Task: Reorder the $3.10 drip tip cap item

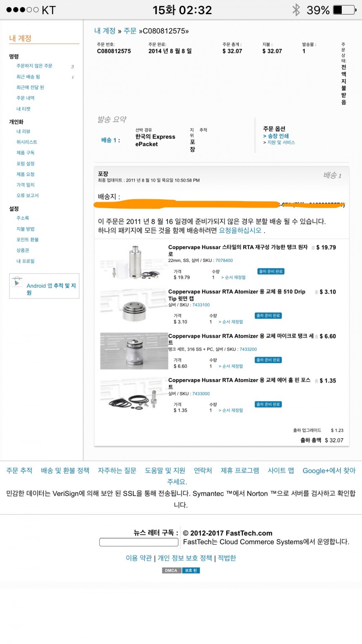Action: click(x=231, y=322)
